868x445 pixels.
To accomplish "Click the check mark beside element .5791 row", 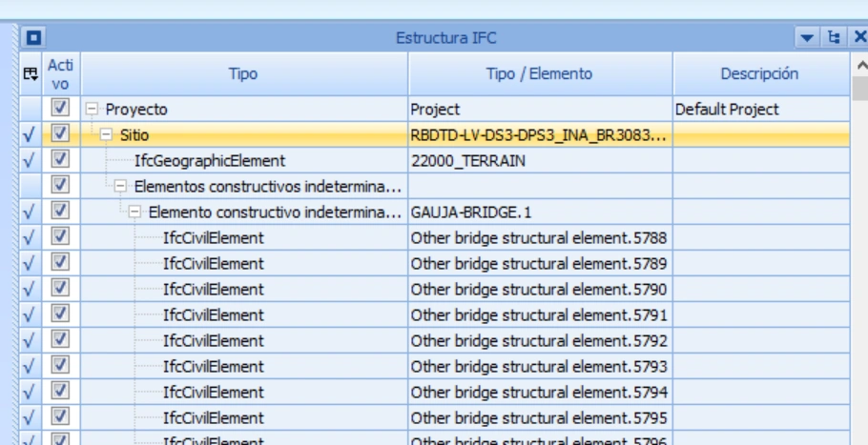I will click(x=31, y=315).
